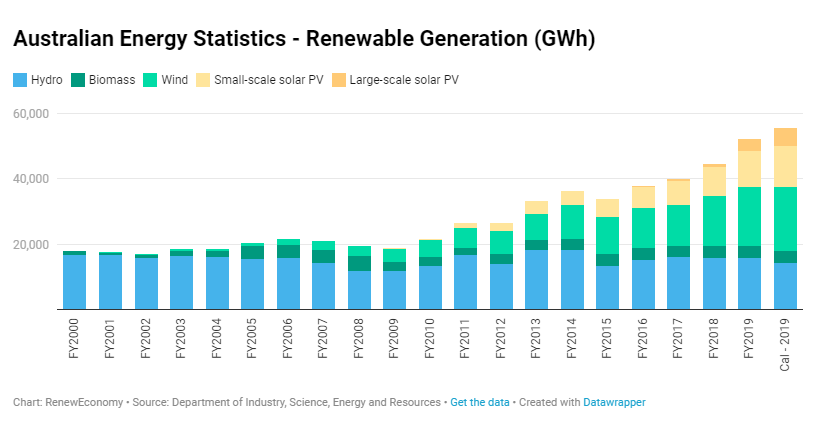Click the Hydro segment of the FY2004 bar
The width and height of the screenshot is (817, 435).
[x=217, y=283]
